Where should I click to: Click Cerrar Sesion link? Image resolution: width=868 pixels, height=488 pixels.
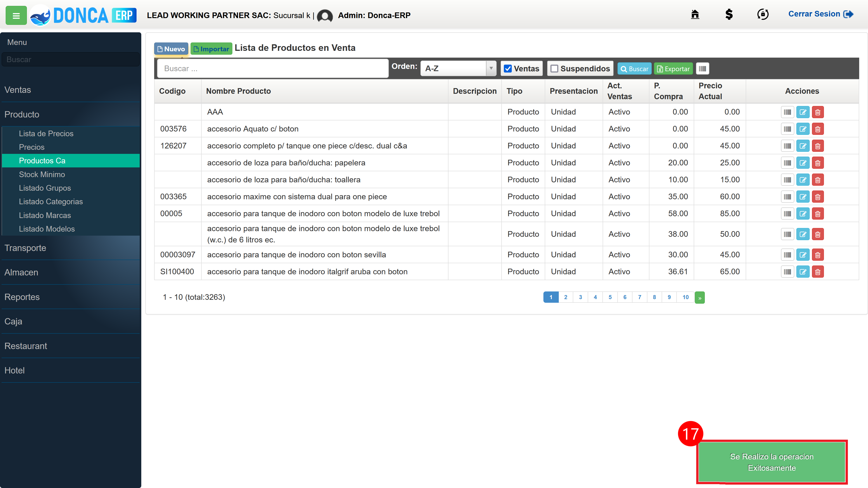tap(821, 14)
